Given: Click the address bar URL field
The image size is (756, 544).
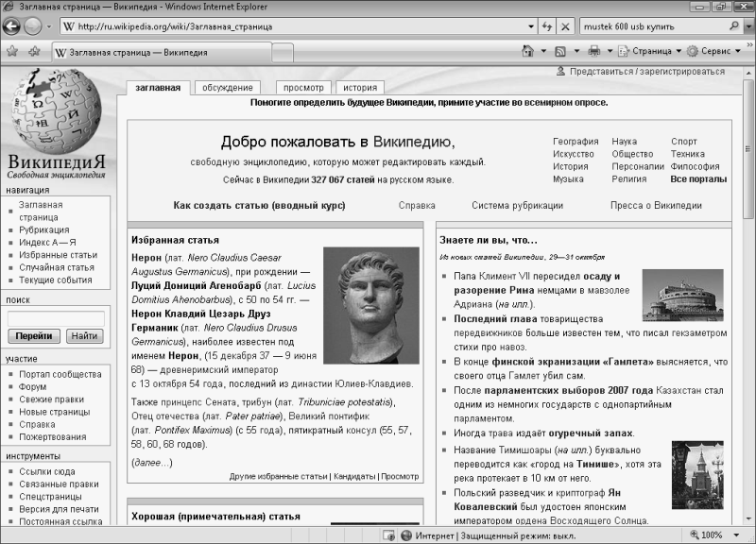Looking at the screenshot, I should tap(293, 26).
